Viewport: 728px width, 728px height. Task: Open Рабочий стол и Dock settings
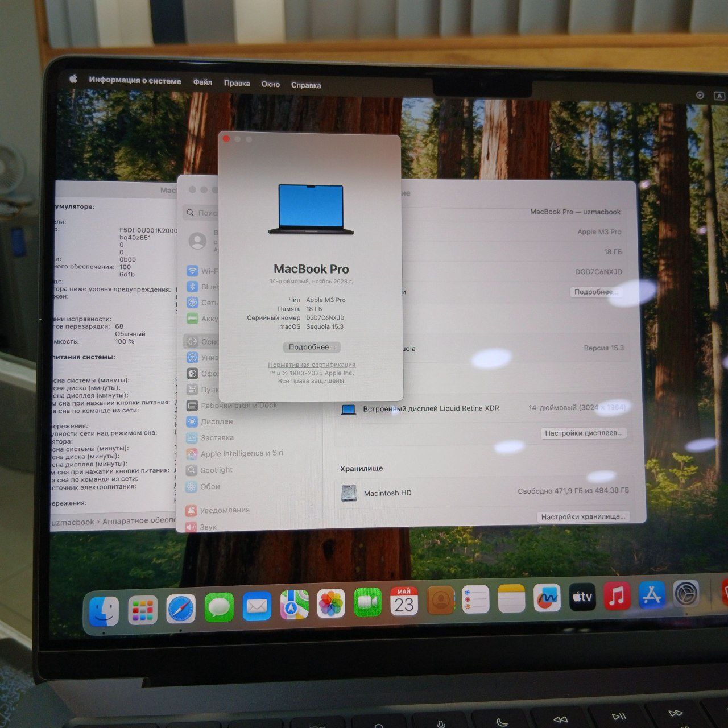point(232,406)
